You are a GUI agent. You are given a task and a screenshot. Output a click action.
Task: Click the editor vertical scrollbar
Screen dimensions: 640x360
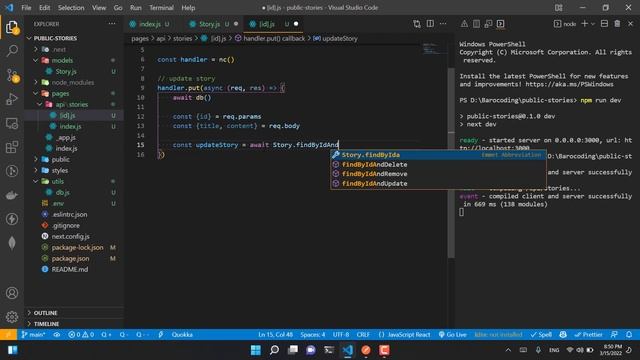pos(451,163)
